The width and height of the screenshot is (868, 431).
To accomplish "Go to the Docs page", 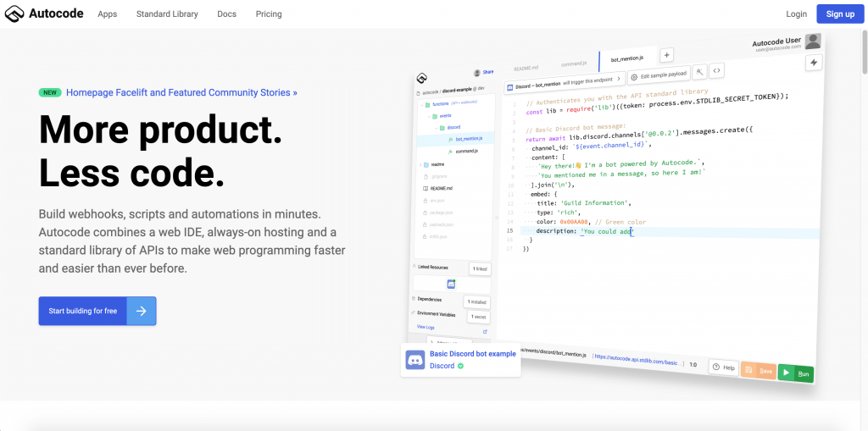I will (226, 14).
